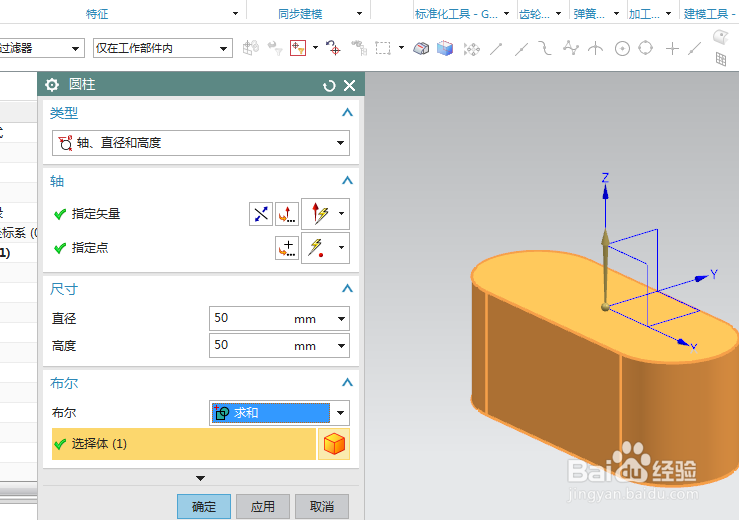Open the 齿轮 group menu
739x520 pixels.
click(558, 13)
